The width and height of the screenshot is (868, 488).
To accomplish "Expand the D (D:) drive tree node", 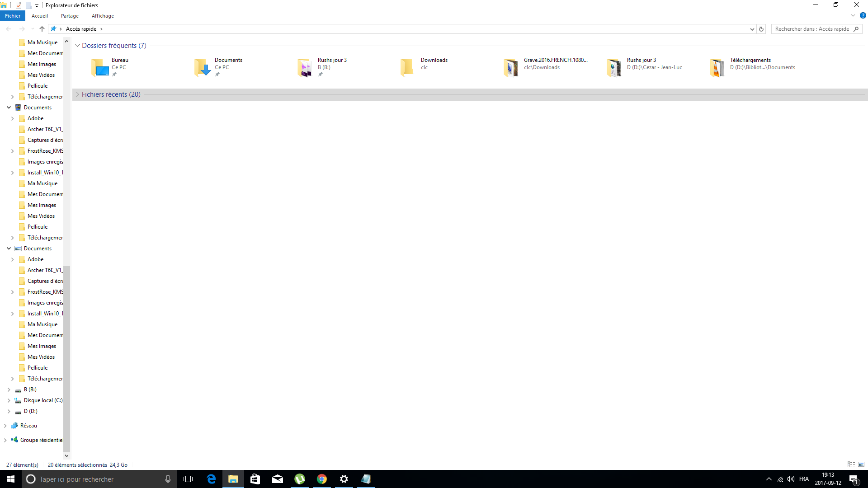I will click(x=9, y=411).
